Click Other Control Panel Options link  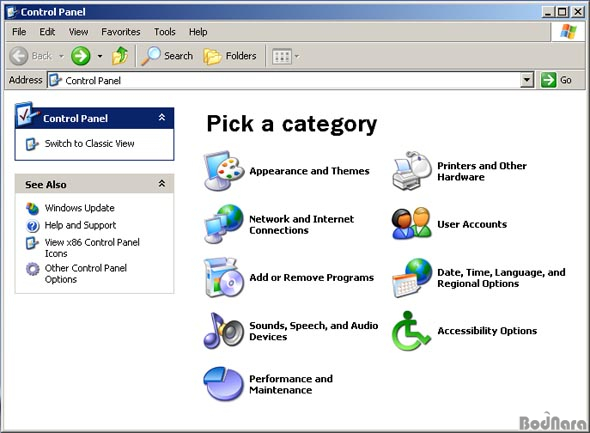(86, 274)
